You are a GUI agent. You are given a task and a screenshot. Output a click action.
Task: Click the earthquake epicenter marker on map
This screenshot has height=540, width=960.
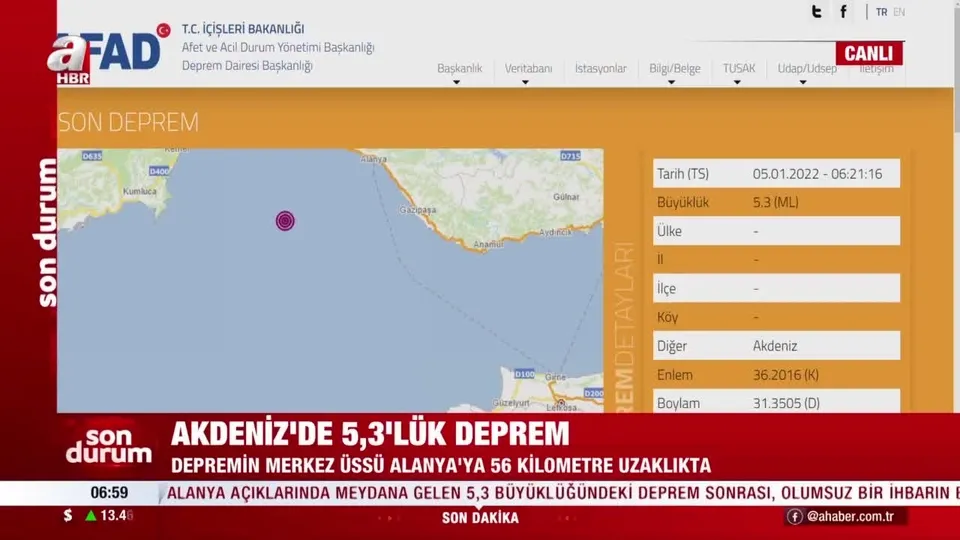285,220
